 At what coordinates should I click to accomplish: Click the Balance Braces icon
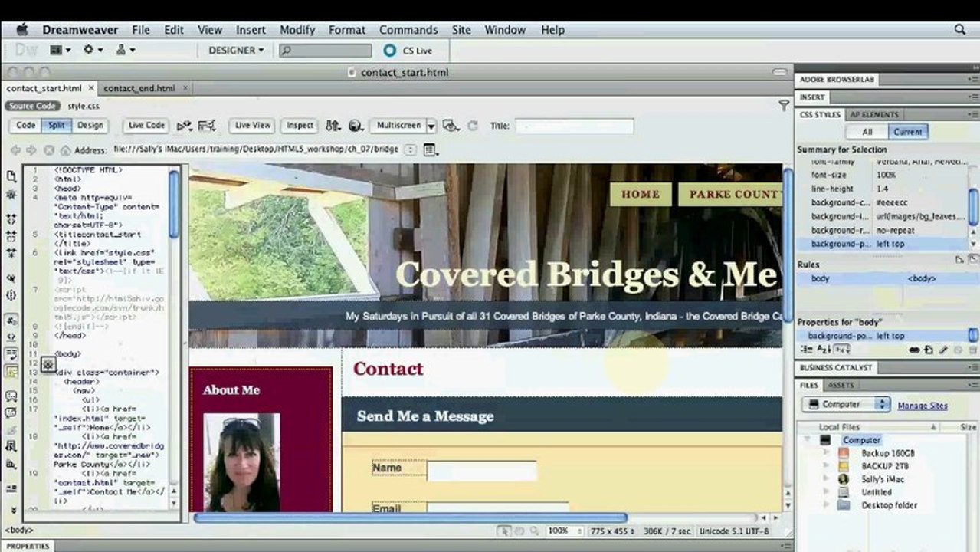click(x=11, y=295)
